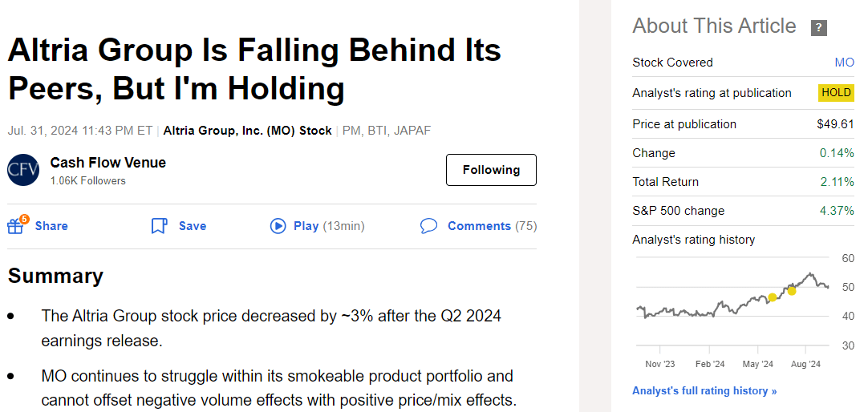Click the first yellow rating marker on chart
The height and width of the screenshot is (412, 868).
[x=772, y=297]
